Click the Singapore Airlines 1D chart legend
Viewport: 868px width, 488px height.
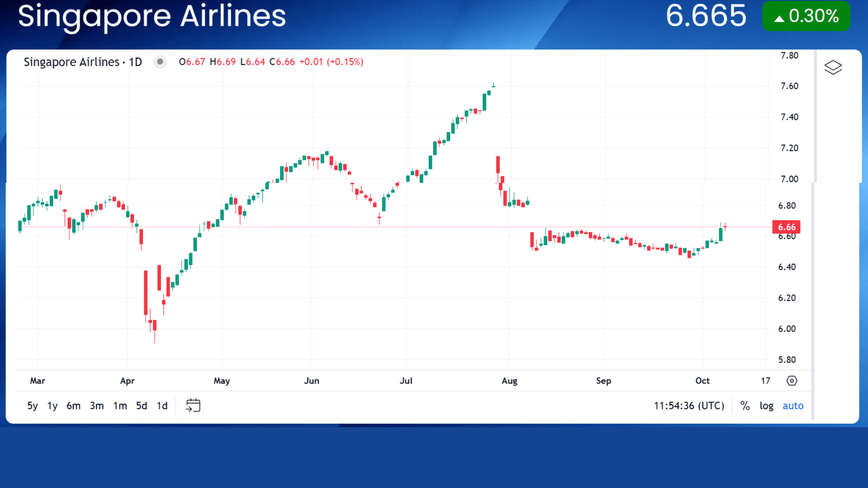tap(82, 62)
